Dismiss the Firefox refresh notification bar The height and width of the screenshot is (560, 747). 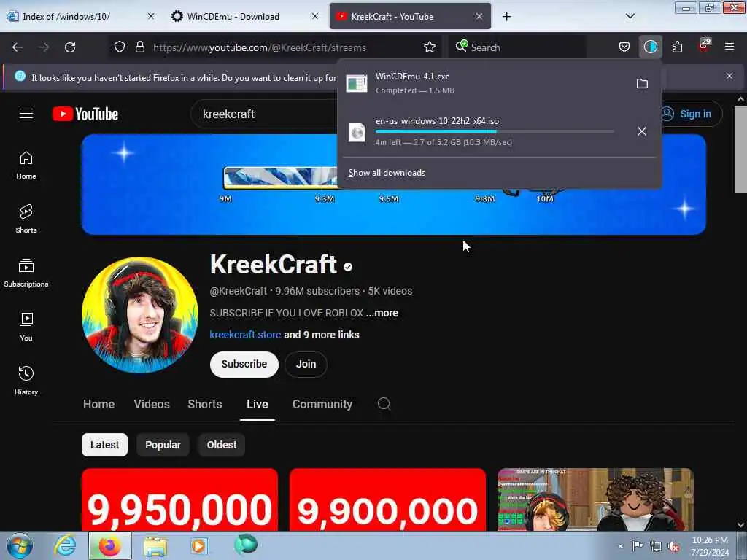click(x=729, y=76)
